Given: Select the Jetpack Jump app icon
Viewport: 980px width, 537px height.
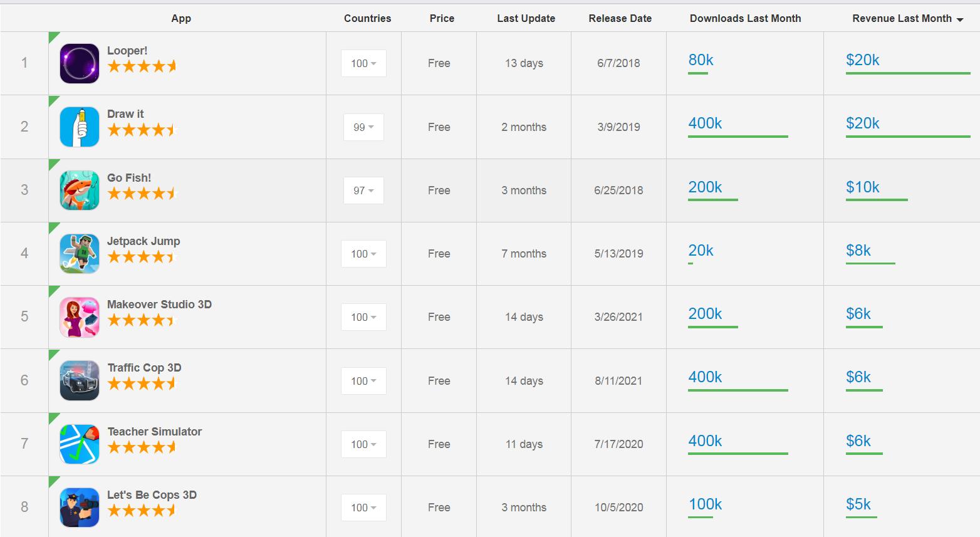Looking at the screenshot, I should pos(80,254).
